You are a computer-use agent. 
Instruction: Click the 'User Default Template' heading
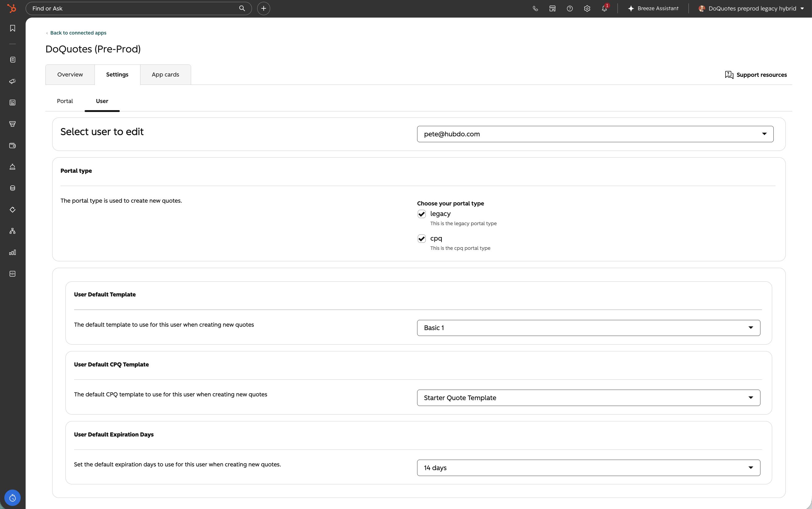click(105, 294)
